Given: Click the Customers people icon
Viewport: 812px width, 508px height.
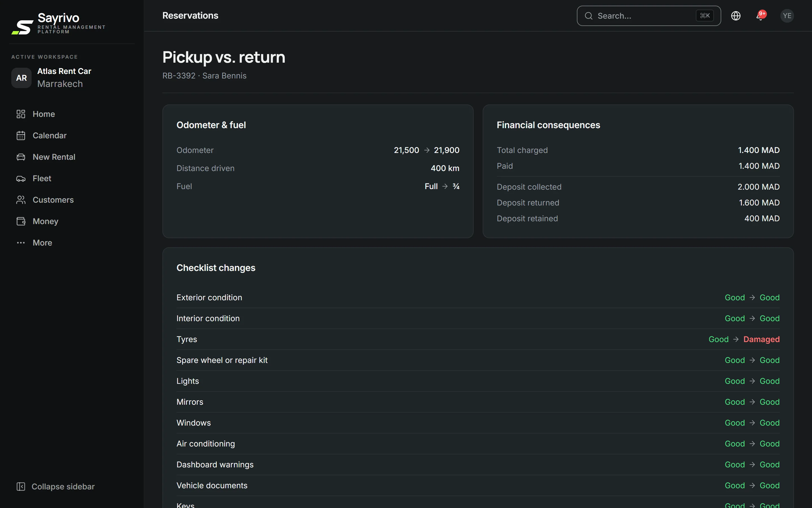Looking at the screenshot, I should tap(21, 200).
